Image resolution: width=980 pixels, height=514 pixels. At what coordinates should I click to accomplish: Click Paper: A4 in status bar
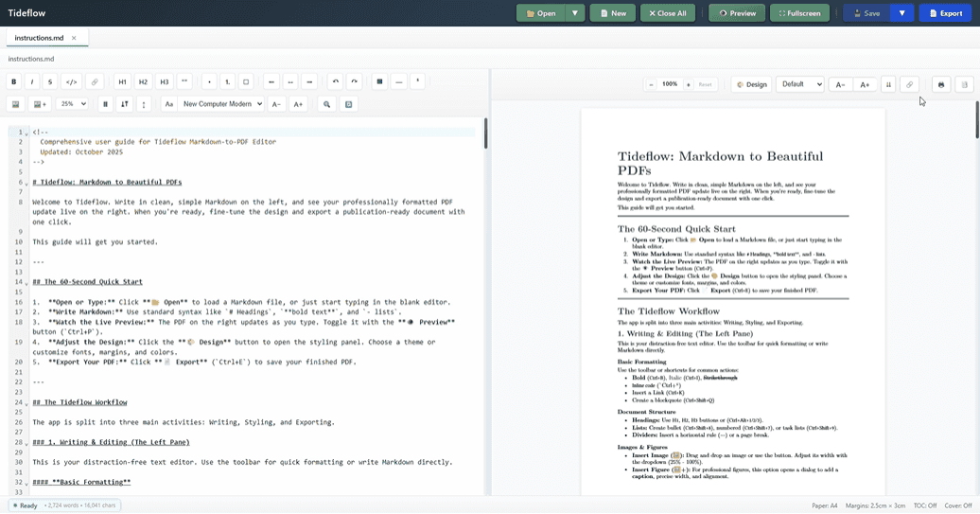pyautogui.click(x=825, y=505)
